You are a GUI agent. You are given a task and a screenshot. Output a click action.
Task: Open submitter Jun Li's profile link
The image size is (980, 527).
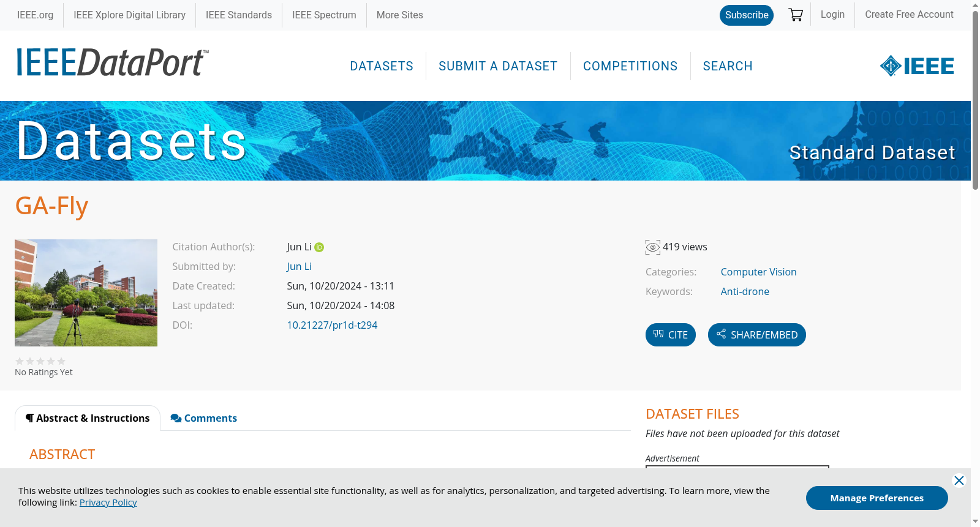click(x=300, y=267)
